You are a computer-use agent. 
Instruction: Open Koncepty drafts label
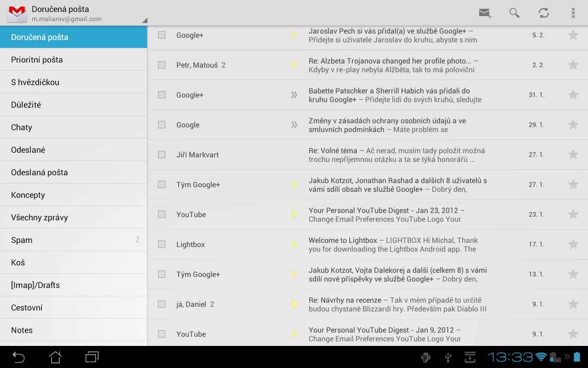pyautogui.click(x=73, y=195)
